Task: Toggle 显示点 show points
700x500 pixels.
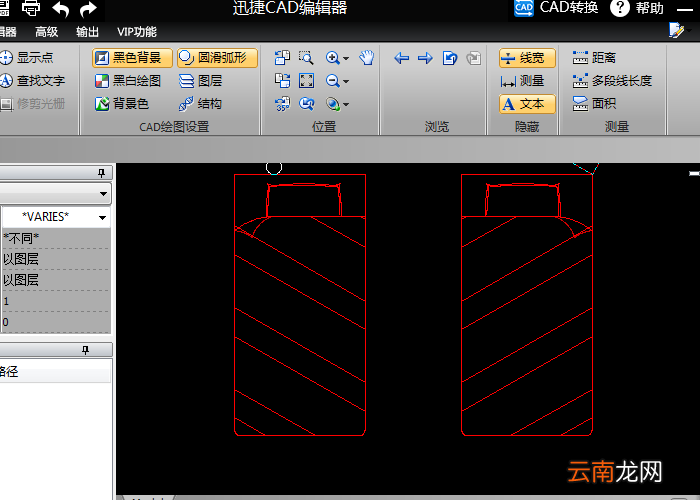Action: [27, 58]
